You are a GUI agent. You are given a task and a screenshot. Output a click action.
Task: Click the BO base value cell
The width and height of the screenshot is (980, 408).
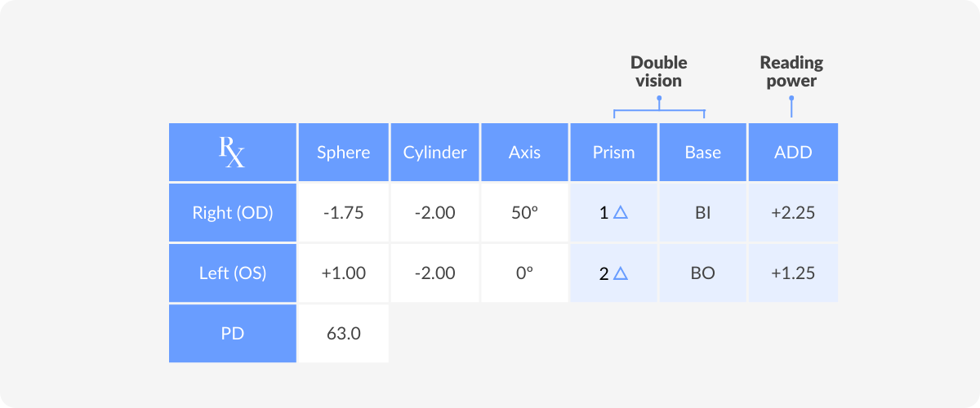click(x=702, y=273)
